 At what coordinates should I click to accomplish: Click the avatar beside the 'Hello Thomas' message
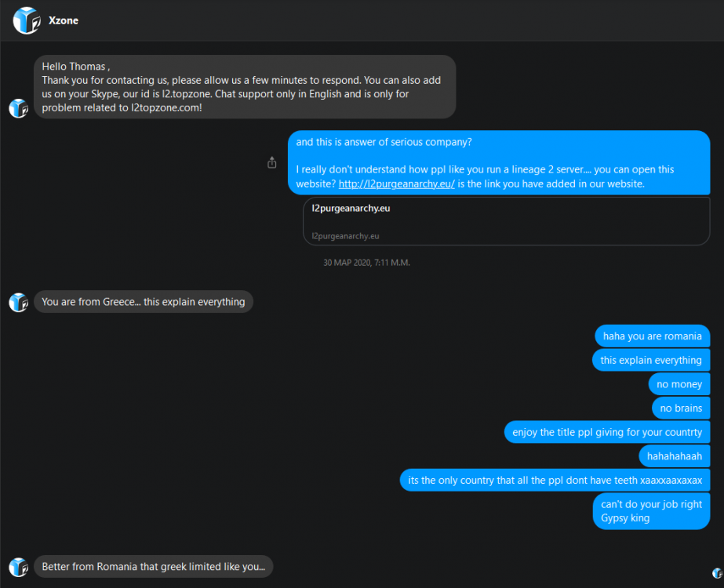point(18,108)
